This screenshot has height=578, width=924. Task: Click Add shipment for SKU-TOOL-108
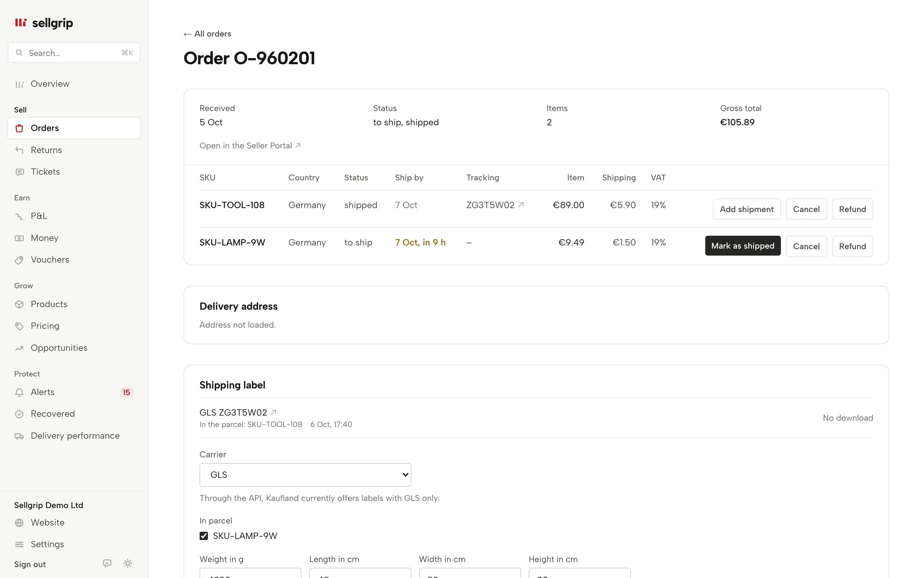(746, 209)
